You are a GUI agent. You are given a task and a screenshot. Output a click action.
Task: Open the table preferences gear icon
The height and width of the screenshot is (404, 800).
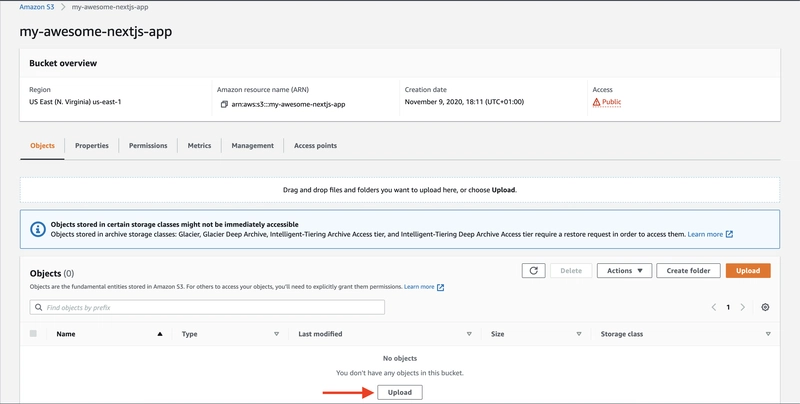click(x=765, y=307)
